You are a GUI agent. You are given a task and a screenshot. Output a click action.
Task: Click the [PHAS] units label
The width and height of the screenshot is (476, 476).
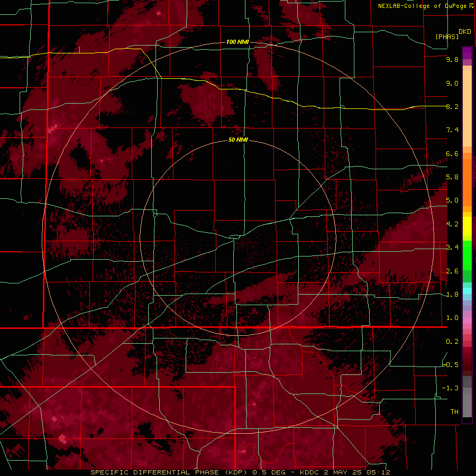447,36
